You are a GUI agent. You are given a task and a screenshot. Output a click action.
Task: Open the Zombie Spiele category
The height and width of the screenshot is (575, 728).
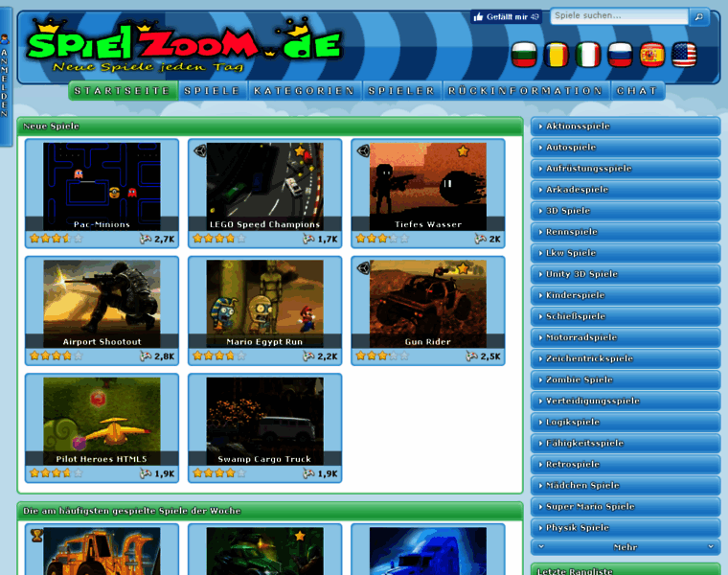coord(626,379)
